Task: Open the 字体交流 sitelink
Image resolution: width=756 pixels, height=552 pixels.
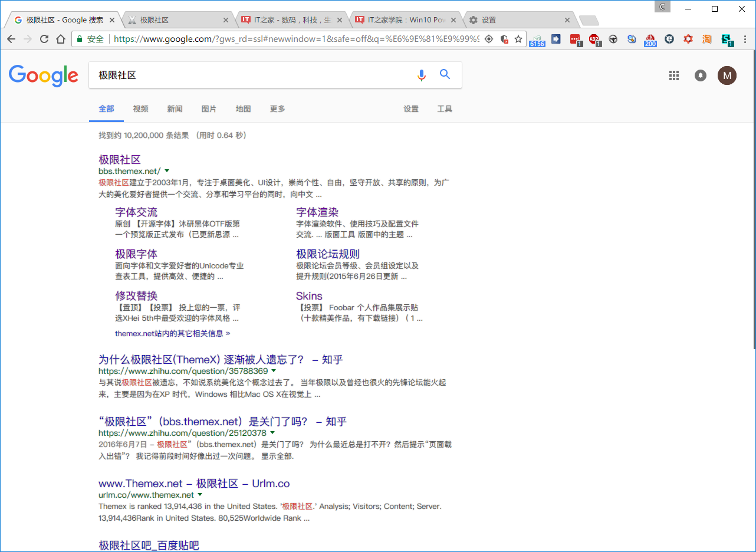Action: pos(136,212)
